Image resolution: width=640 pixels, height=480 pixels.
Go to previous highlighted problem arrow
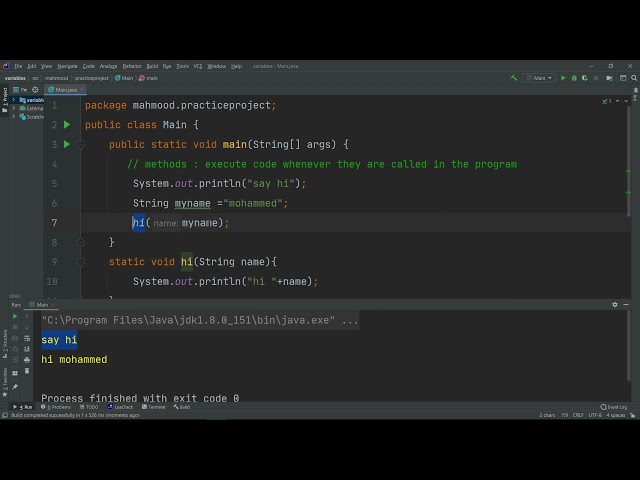(618, 101)
